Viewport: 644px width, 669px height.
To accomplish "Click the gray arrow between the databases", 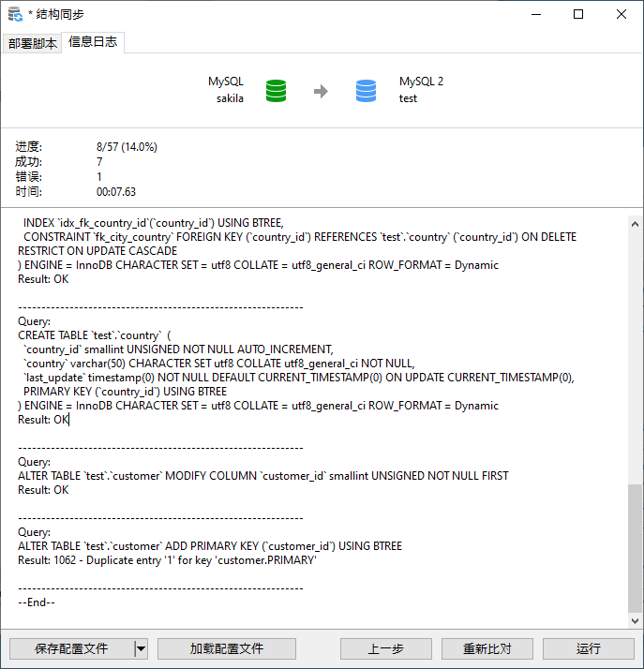I will point(321,91).
